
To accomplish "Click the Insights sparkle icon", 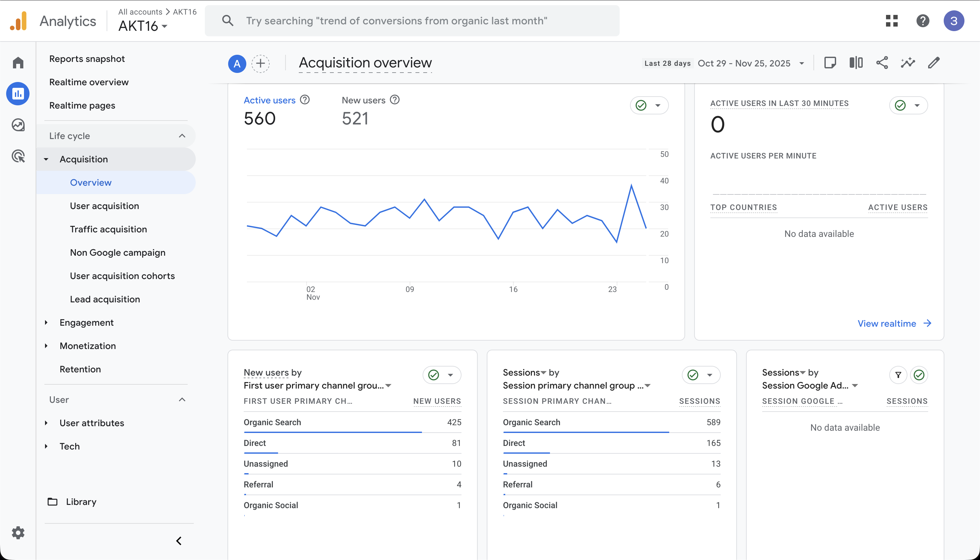I will point(908,63).
